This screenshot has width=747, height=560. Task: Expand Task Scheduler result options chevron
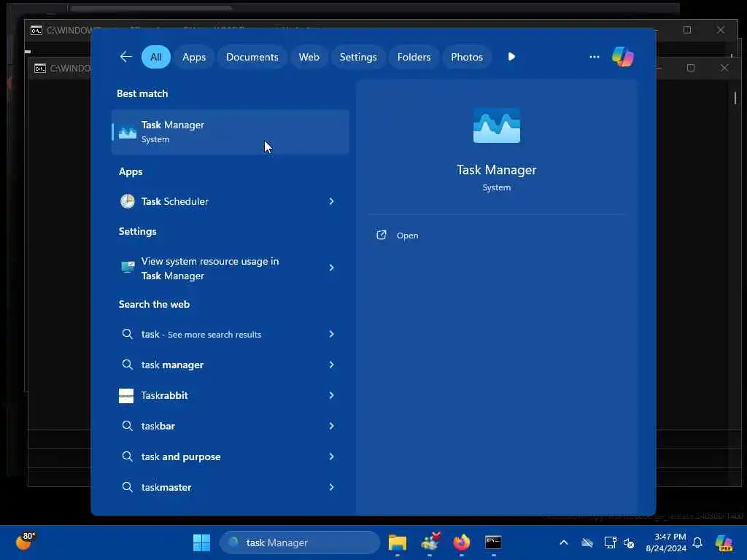[x=331, y=201]
